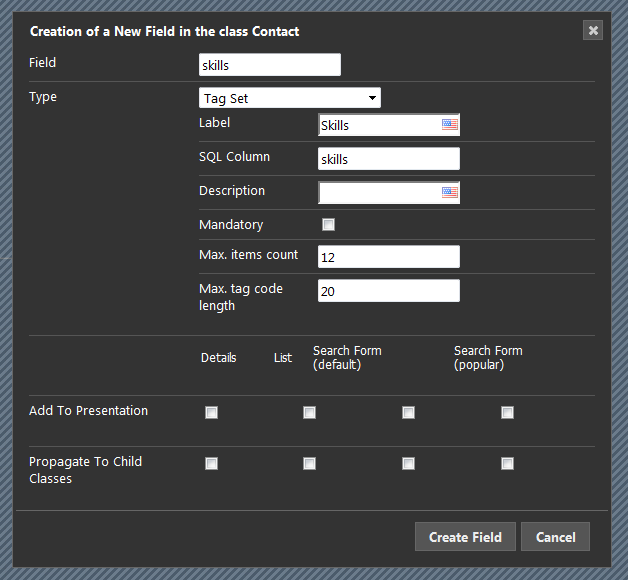Enable Add To Presentation for Details

[211, 412]
